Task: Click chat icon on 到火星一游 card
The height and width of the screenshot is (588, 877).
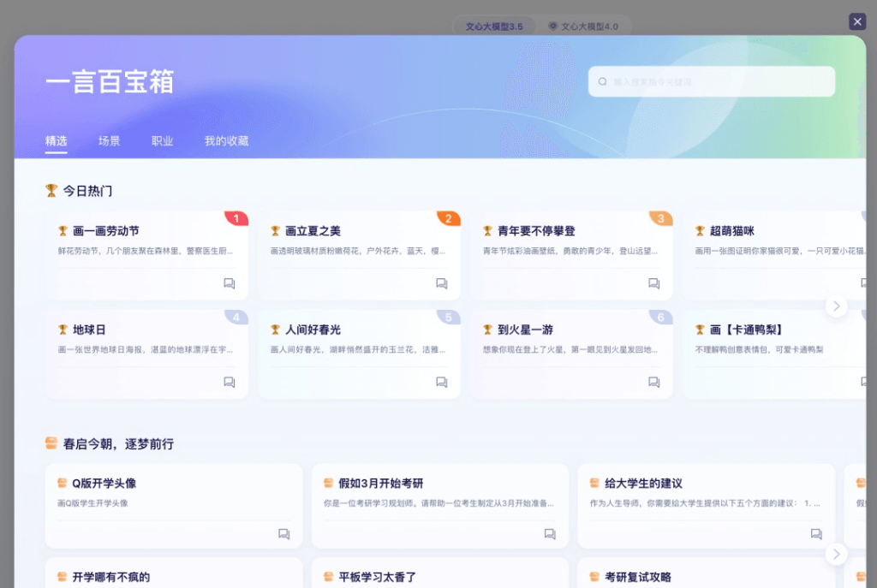Action: [653, 383]
